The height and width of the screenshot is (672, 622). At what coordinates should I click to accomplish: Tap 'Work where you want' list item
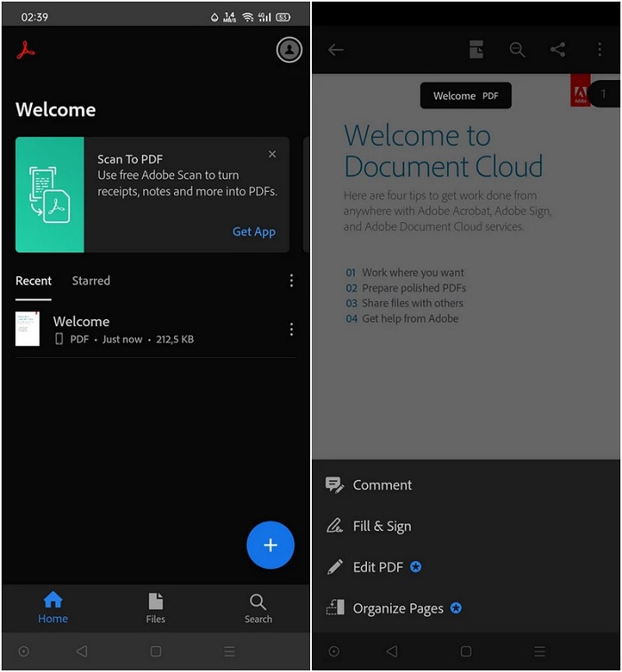(x=405, y=273)
